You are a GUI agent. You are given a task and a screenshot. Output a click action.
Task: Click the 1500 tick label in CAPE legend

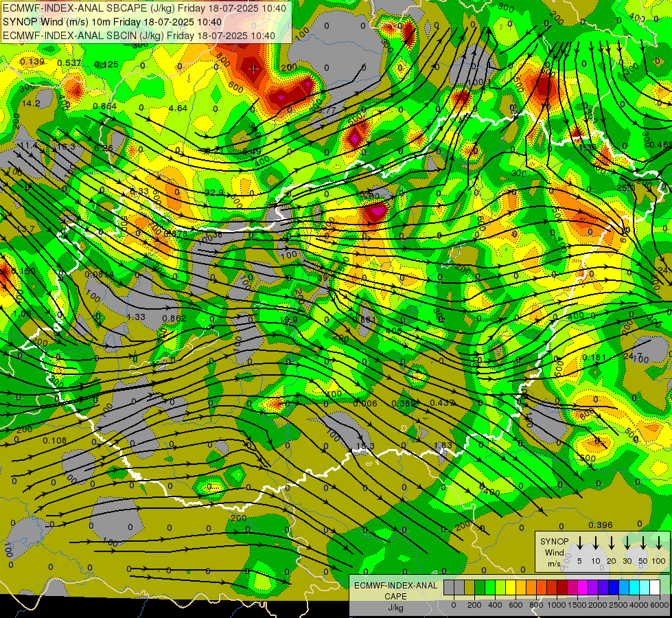(577, 605)
